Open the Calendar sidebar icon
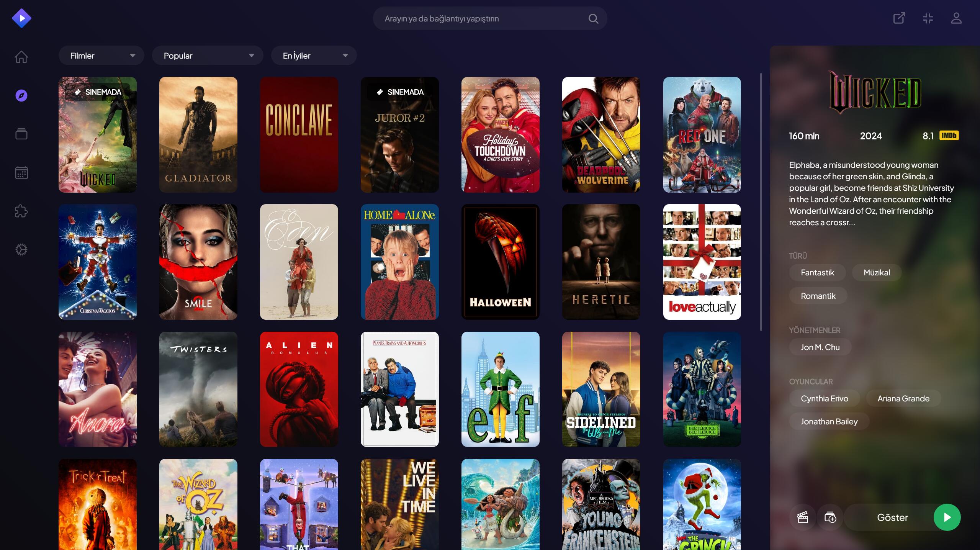This screenshot has width=980, height=550. coord(21,173)
